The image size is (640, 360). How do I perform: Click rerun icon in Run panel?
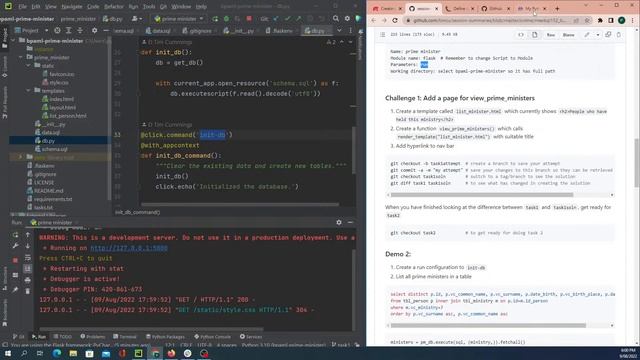(16, 235)
